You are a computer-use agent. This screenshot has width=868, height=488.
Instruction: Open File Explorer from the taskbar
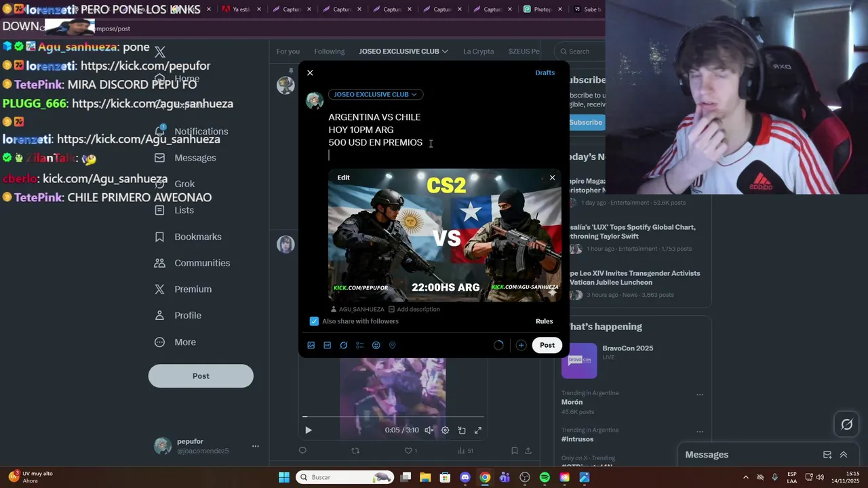pyautogui.click(x=425, y=477)
